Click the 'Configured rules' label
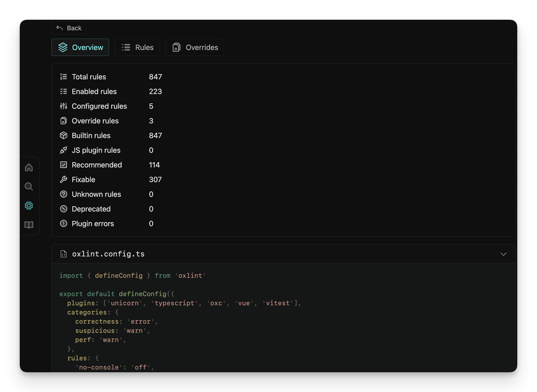The width and height of the screenshot is (537, 392). click(x=99, y=106)
